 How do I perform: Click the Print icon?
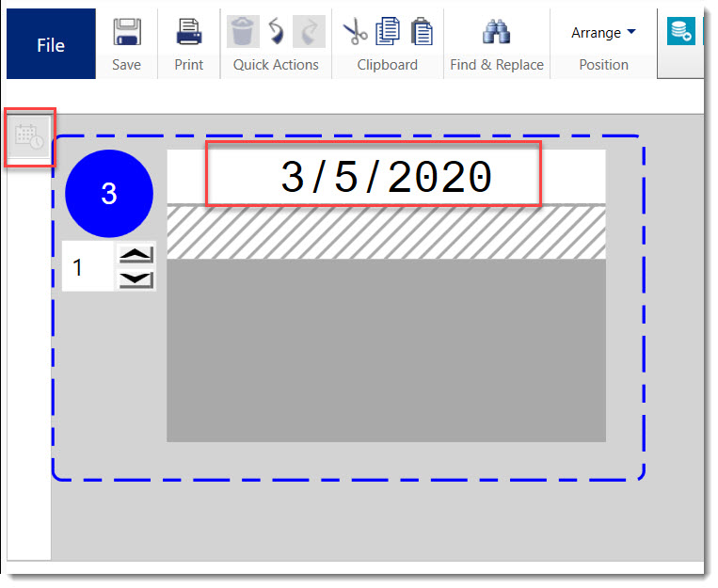click(189, 32)
